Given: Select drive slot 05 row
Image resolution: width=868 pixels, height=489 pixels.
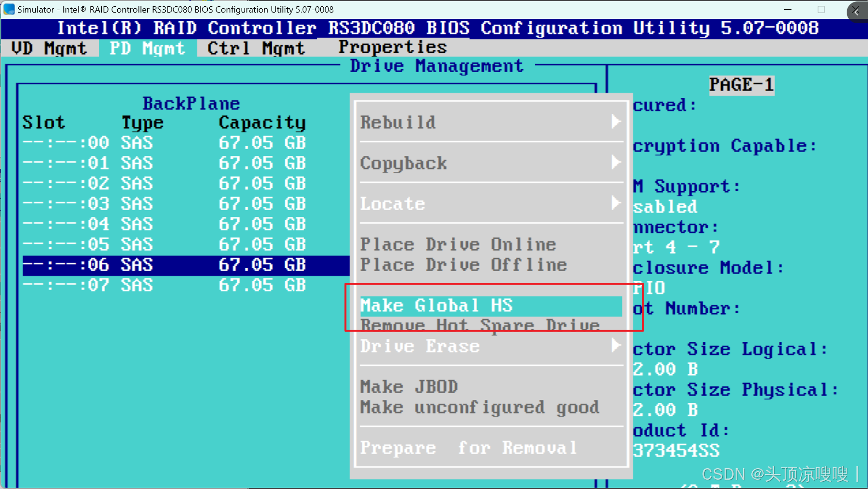Looking at the screenshot, I should point(186,244).
